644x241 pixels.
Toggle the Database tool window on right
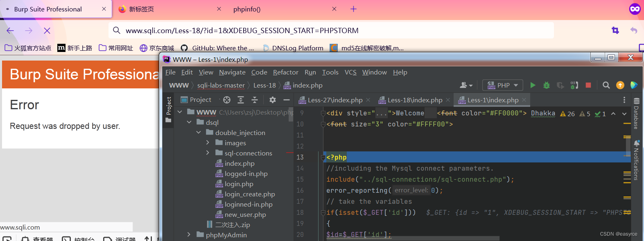pos(636,113)
